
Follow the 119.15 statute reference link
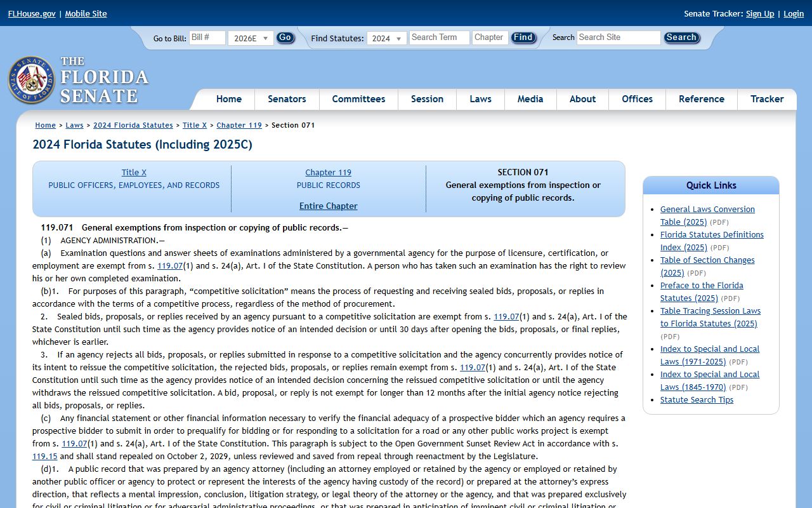pyautogui.click(x=45, y=456)
